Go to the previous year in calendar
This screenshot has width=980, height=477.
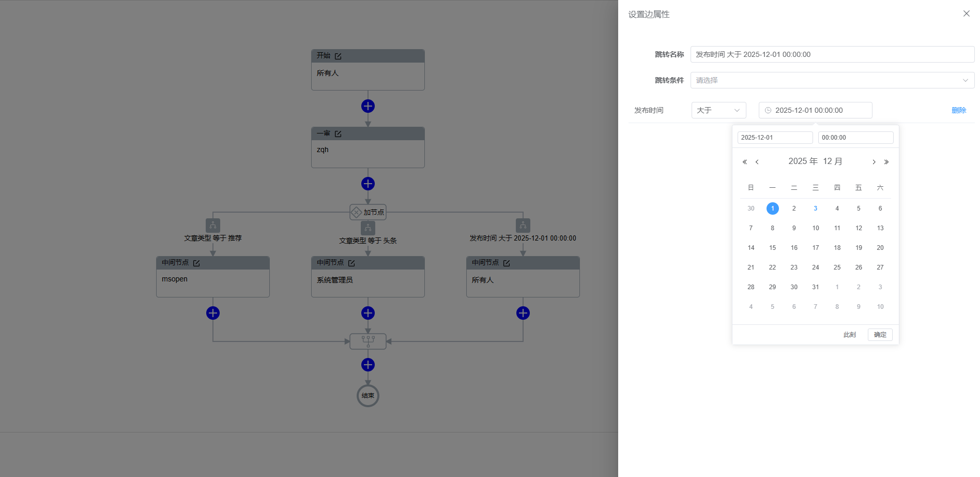[x=745, y=162]
